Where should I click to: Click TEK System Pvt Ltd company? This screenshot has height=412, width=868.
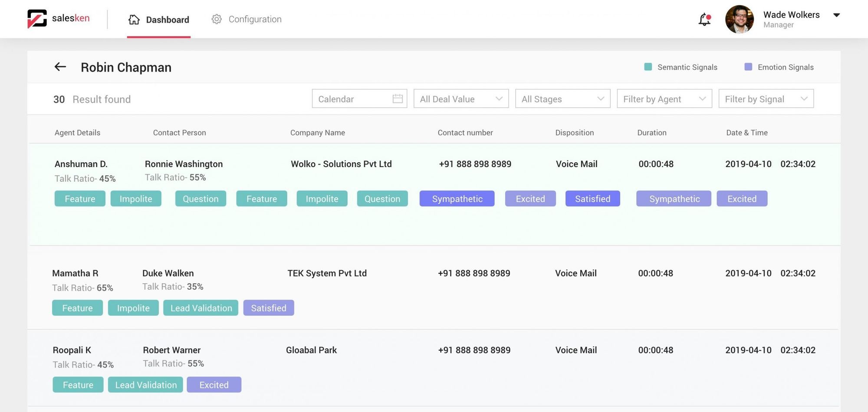pyautogui.click(x=327, y=273)
